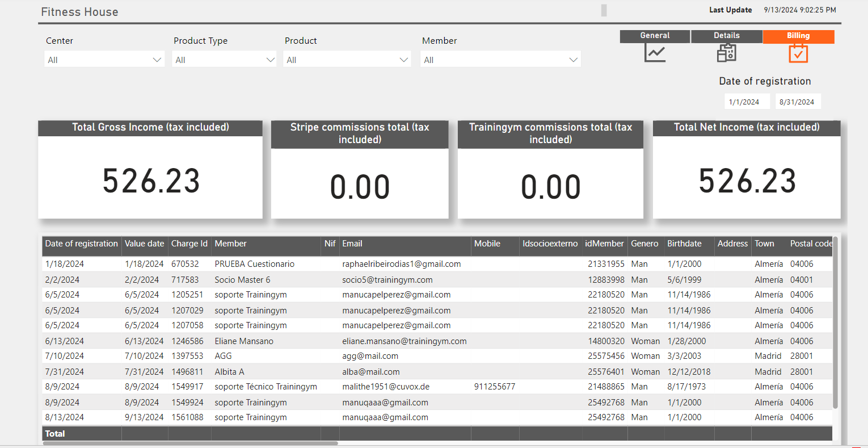Edit the start date 1/1/2024 field
868x448 pixels.
(x=747, y=102)
